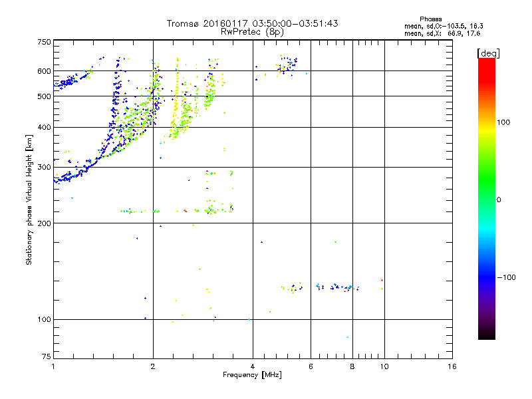Click the 'Frequency [MHz]' axis label

pos(252,375)
